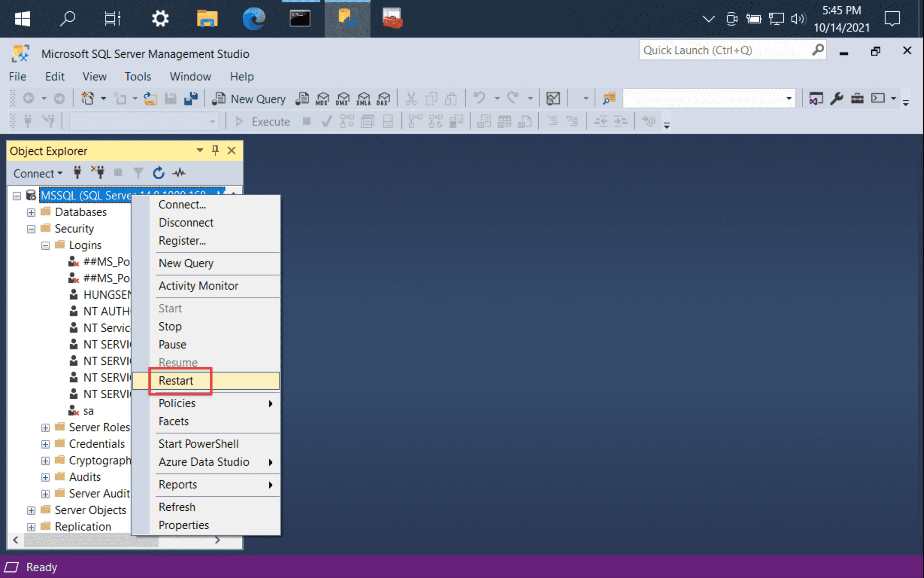Open the File menu
The height and width of the screenshot is (578, 924).
(x=18, y=76)
